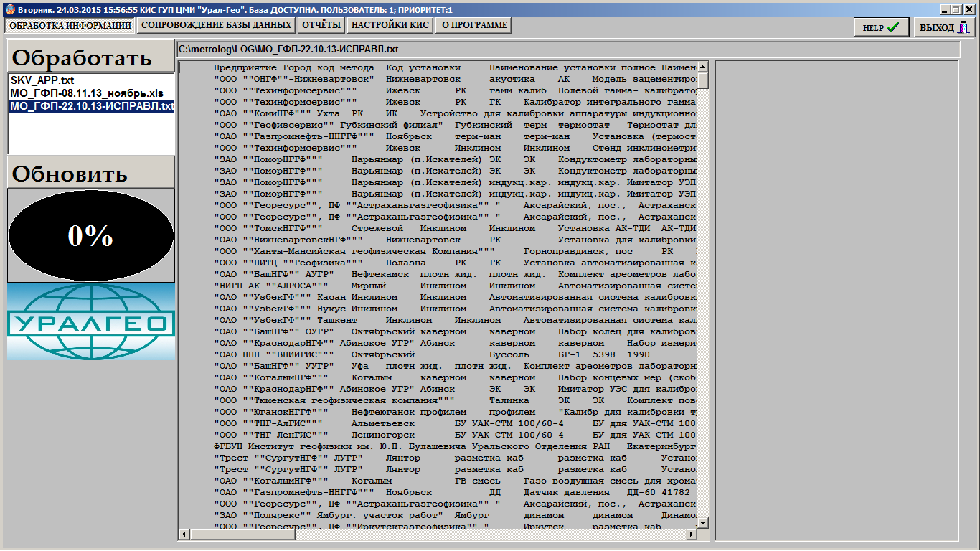Click the КомиНГФ Ухта row
Viewport: 980px width, 551px height.
455,113
